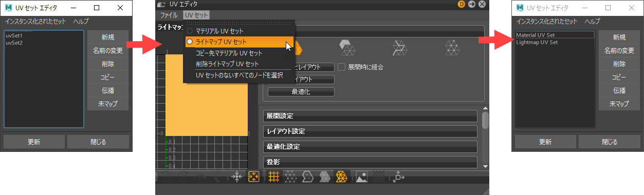The height and width of the screenshot is (195, 644).
Task: Click the orange D icon in UV editor title bar
Action: click(462, 4)
